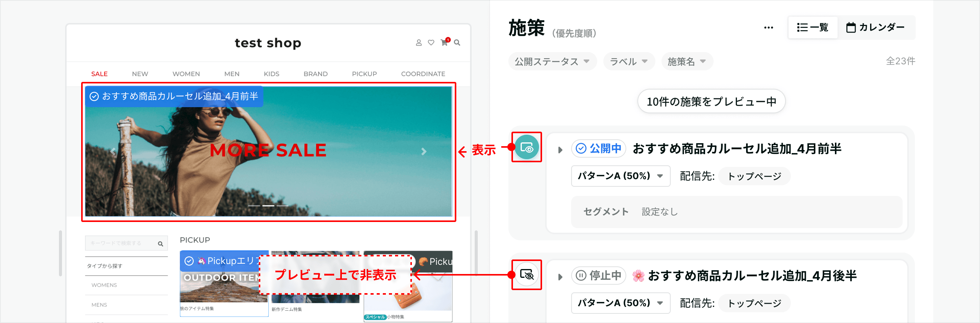Click campaign title おすすめ商品カルーセル追加_4月後半

744,276
